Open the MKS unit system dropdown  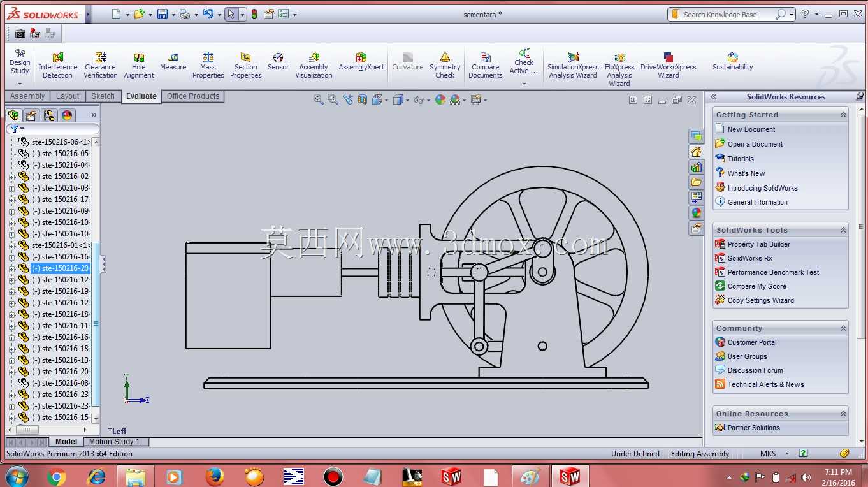click(x=786, y=454)
